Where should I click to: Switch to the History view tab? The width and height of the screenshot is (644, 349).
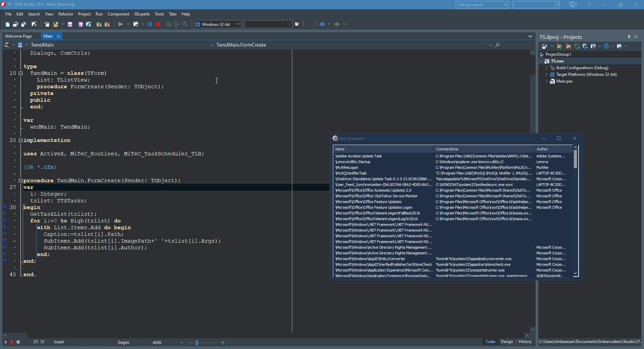(525, 342)
